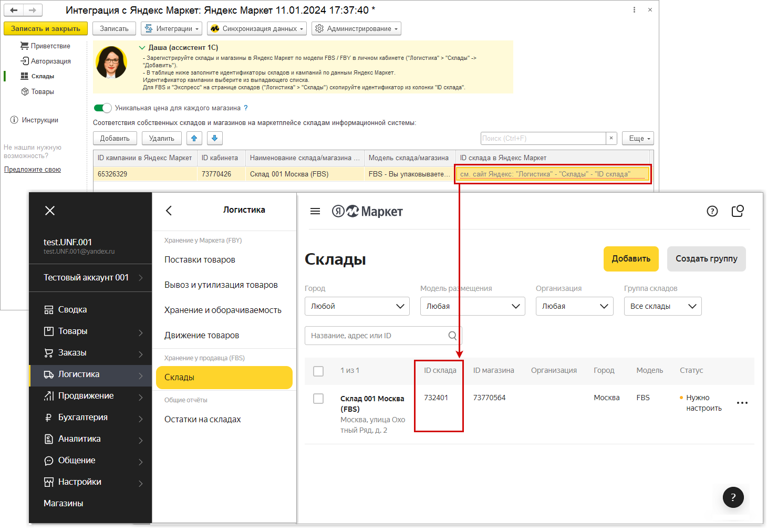Open the three-dot menu in 1C title bar
Image resolution: width=767 pixels, height=532 pixels.
tap(634, 10)
